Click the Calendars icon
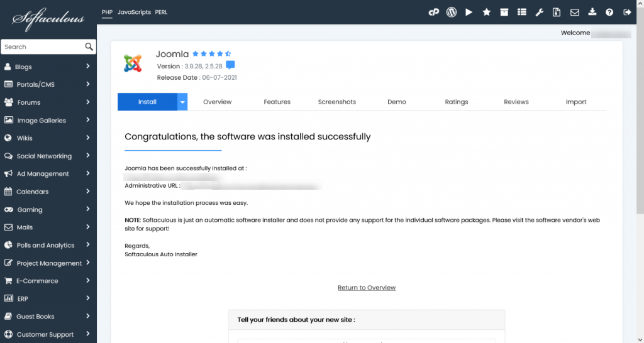Viewport: 644px width, 343px height. point(8,192)
